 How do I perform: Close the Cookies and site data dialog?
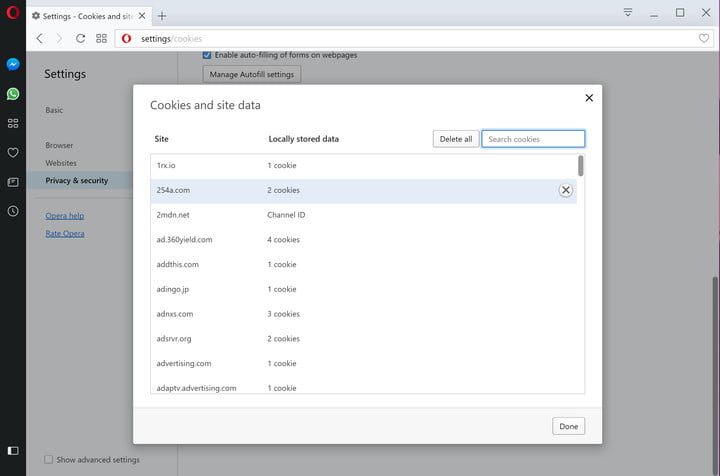[x=589, y=98]
